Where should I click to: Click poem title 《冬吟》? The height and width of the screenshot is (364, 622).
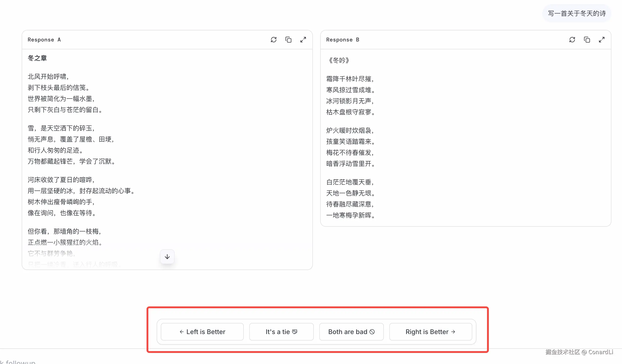point(339,60)
